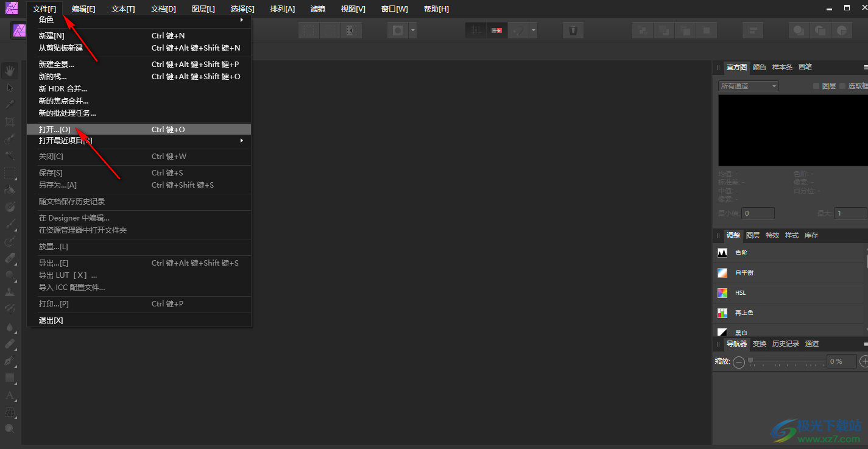Toggle the 图层 checkbox in histogram panel

[816, 86]
